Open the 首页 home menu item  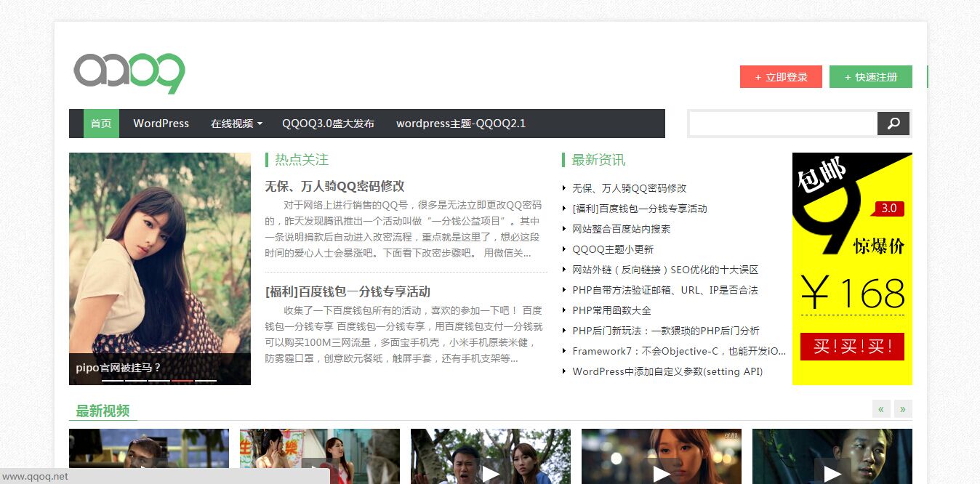(101, 124)
